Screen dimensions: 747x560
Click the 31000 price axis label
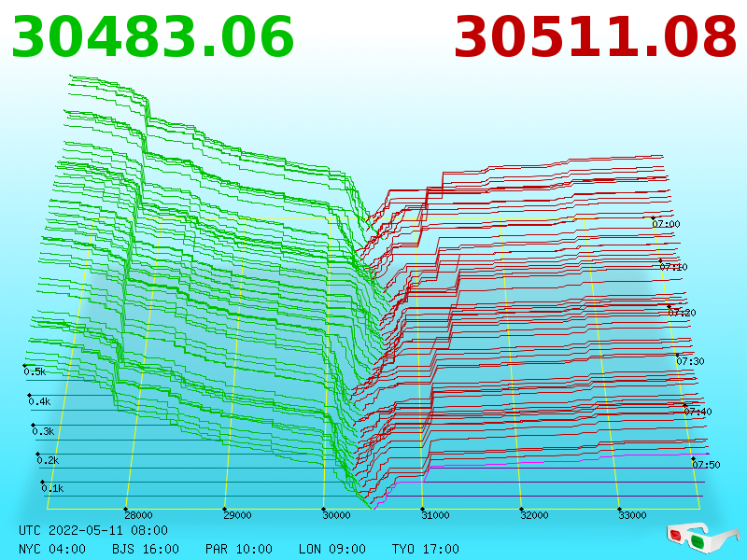[435, 515]
